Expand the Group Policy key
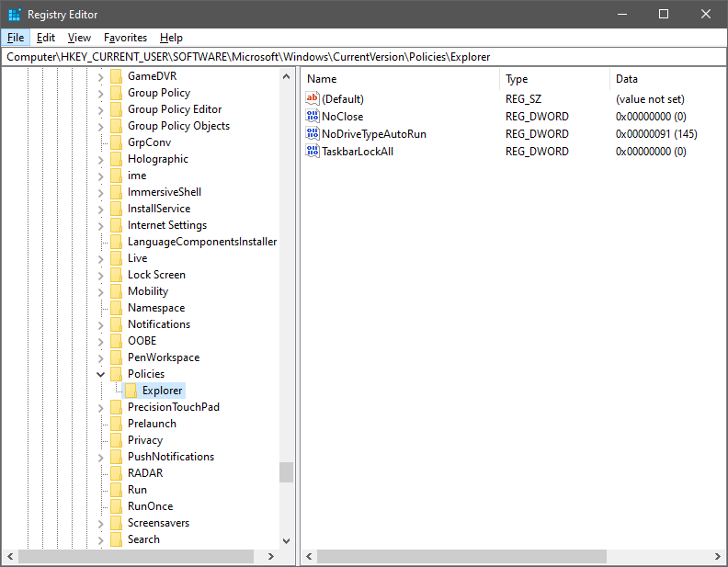The width and height of the screenshot is (728, 567). pos(101,93)
